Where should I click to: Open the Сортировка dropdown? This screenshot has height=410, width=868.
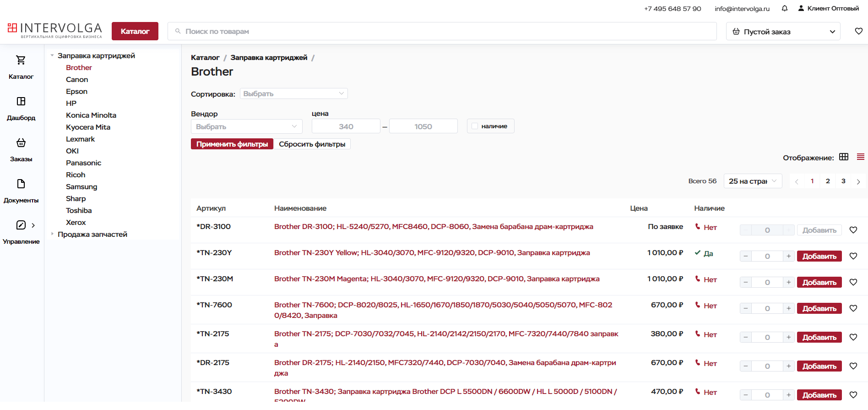click(x=293, y=93)
